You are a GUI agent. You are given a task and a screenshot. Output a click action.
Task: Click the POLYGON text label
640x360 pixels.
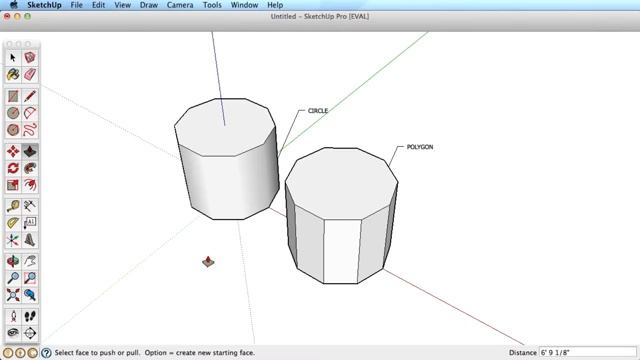[x=420, y=147]
